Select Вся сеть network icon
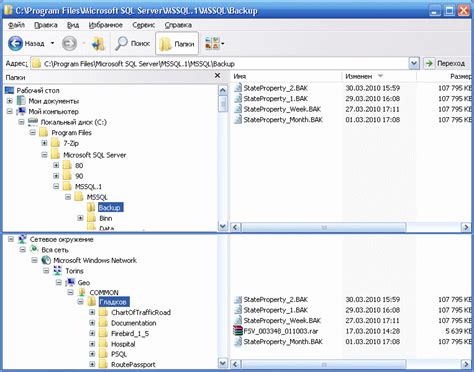Screen dimensions: 474x372 coord(34,249)
